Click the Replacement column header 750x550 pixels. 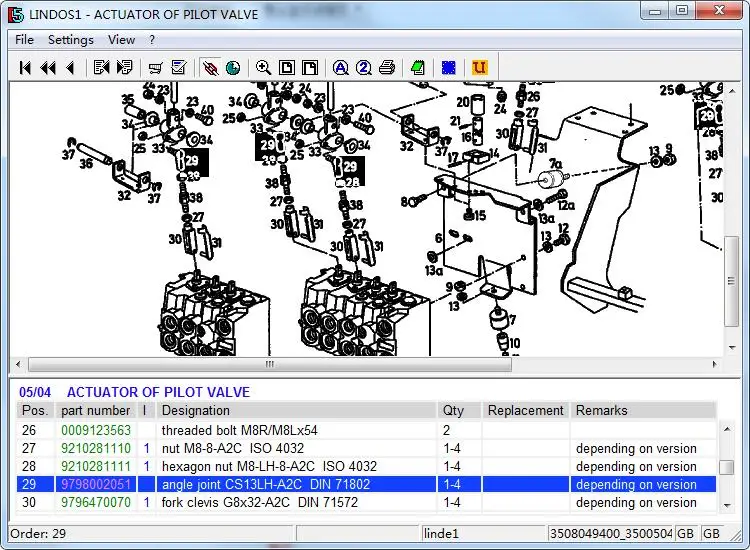525,410
